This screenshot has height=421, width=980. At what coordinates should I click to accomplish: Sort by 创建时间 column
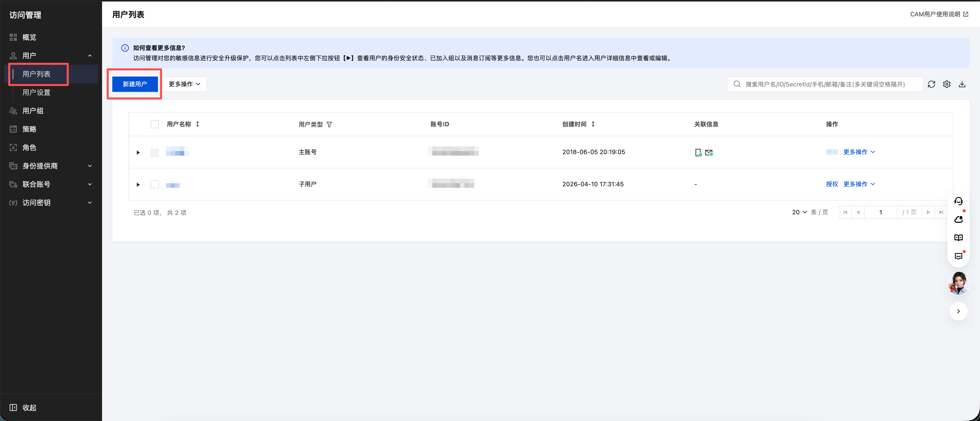pos(593,124)
